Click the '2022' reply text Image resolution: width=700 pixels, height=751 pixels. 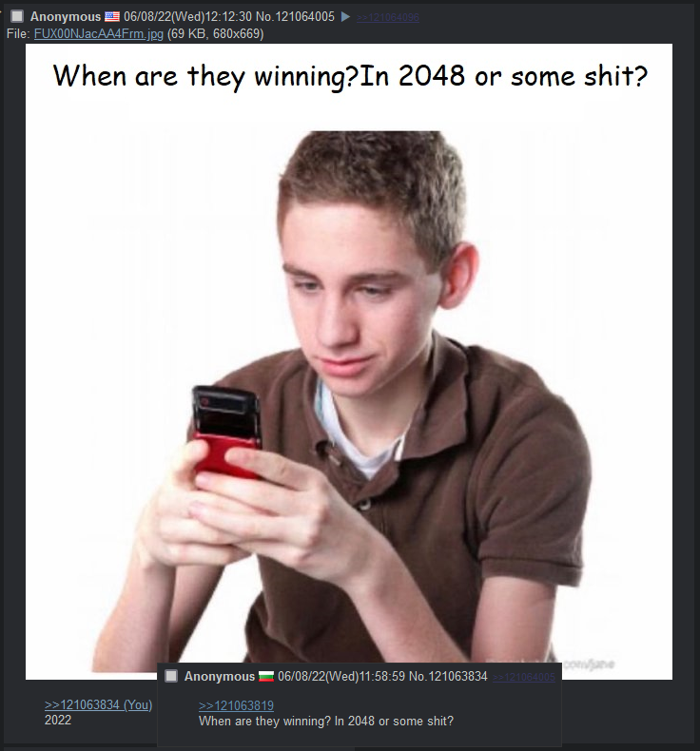(x=58, y=720)
